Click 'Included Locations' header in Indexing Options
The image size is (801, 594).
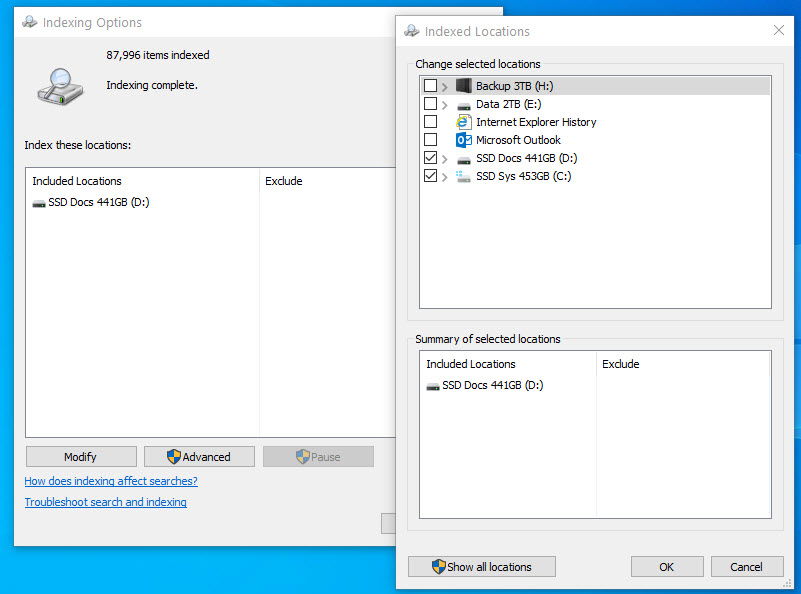[x=77, y=181]
